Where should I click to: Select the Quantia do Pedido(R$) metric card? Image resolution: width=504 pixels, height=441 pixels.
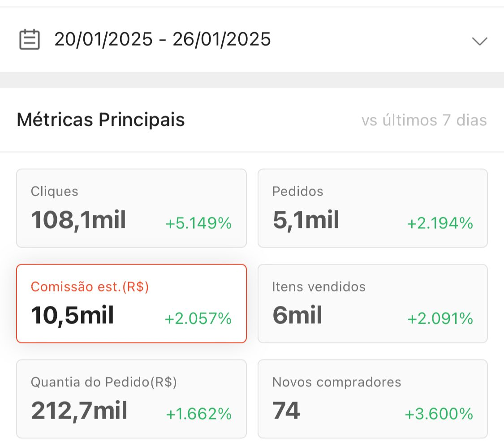coord(131,398)
